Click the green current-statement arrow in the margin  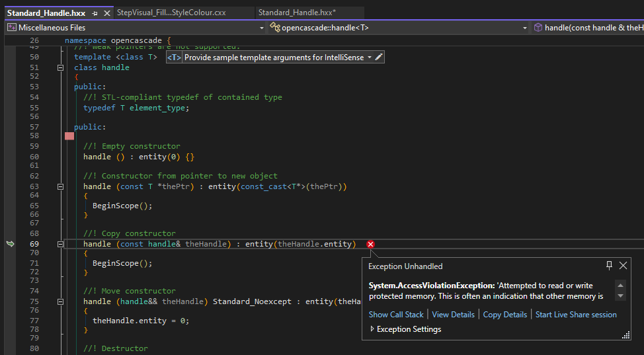tap(10, 244)
